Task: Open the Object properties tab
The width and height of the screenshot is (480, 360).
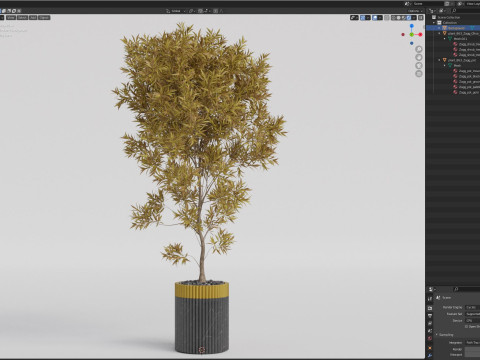Action: 430,348
